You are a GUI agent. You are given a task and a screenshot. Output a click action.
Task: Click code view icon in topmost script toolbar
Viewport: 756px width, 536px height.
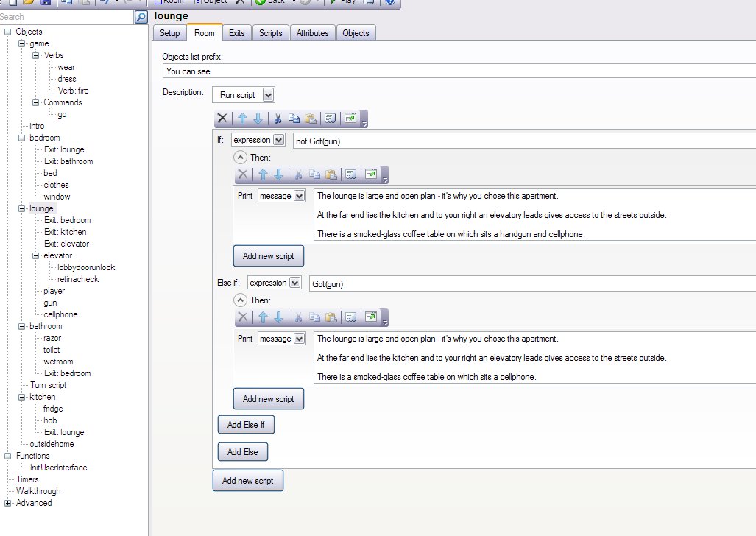(x=331, y=118)
